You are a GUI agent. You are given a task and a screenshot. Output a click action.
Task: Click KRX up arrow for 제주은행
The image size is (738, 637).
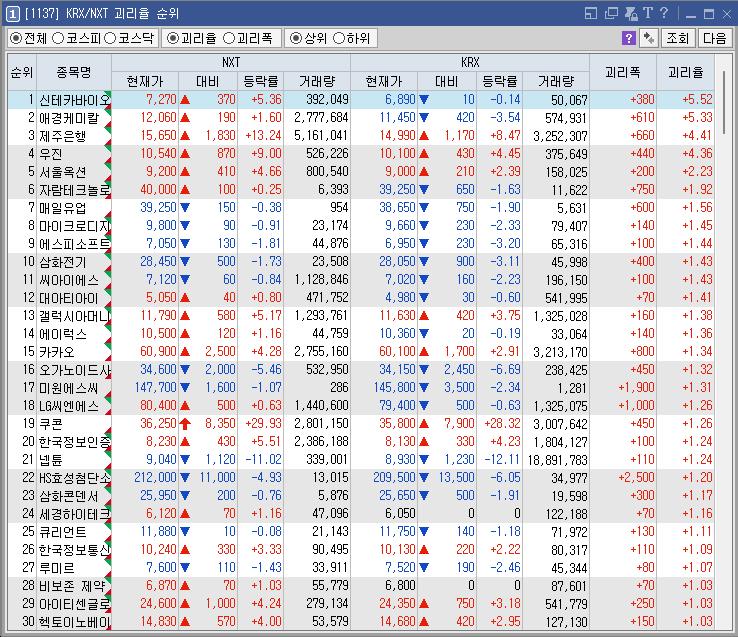pyautogui.click(x=424, y=136)
